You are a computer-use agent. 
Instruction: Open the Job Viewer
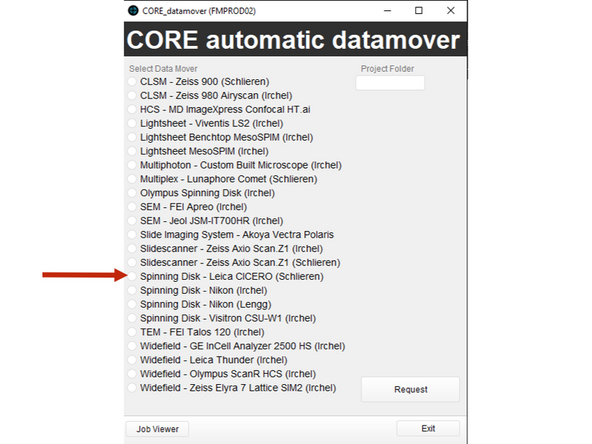[x=157, y=429]
